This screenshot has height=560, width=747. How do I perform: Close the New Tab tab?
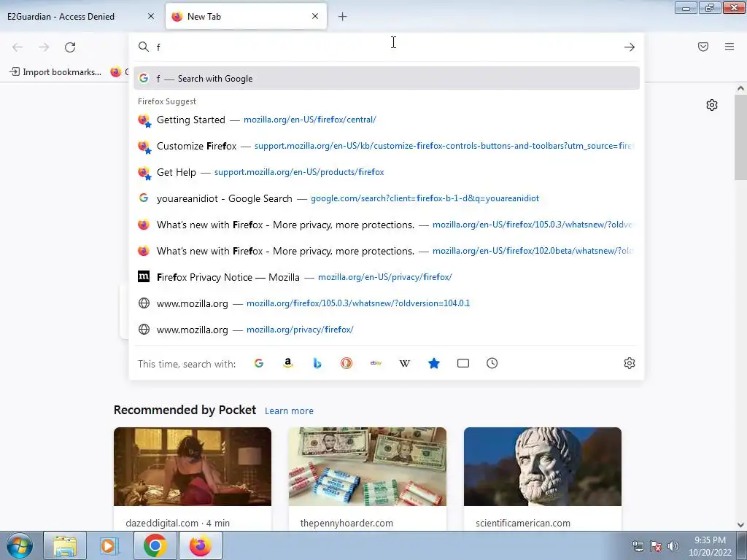coord(315,16)
